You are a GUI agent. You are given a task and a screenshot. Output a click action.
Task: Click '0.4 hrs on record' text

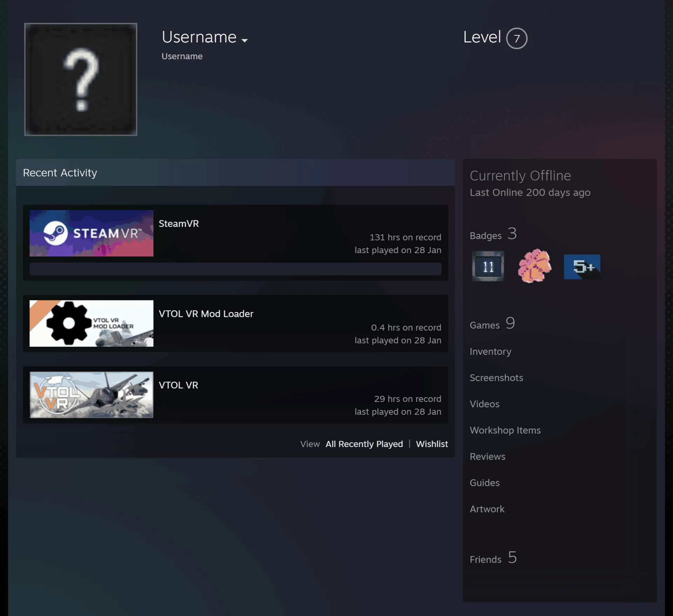click(406, 327)
